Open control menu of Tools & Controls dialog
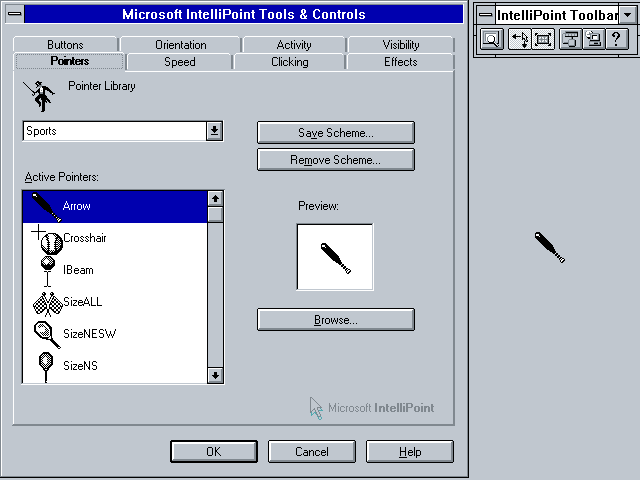This screenshot has height=480, width=640. 15,14
